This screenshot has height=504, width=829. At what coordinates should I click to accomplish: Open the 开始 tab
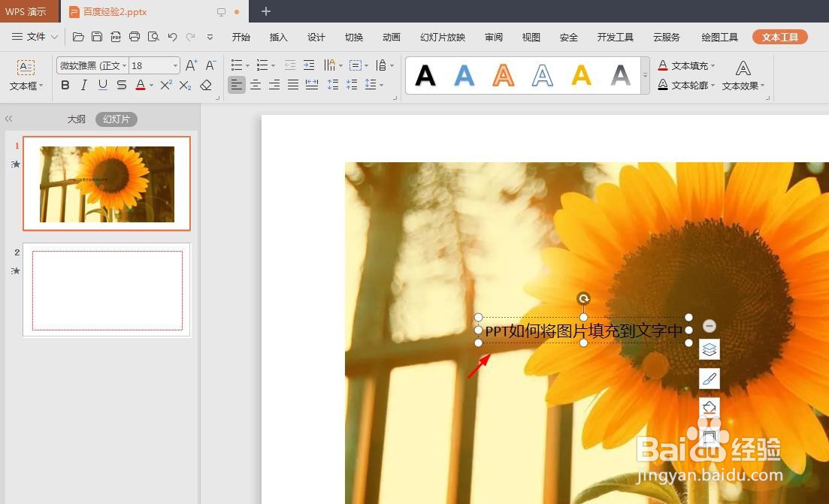pos(241,37)
